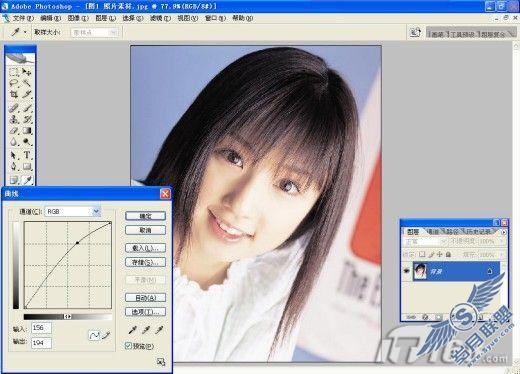This screenshot has width=520, height=374.
Task: Click 确定 OK in Curves dialog
Action: (145, 216)
